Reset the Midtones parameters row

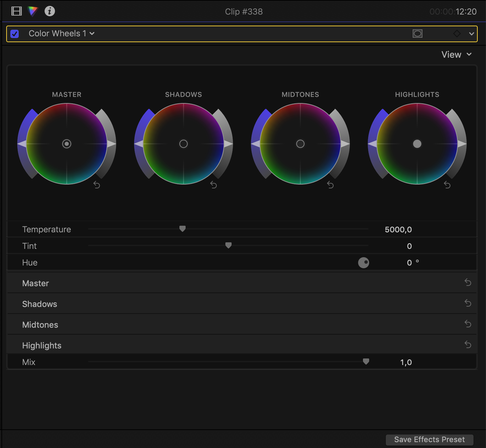tap(468, 324)
